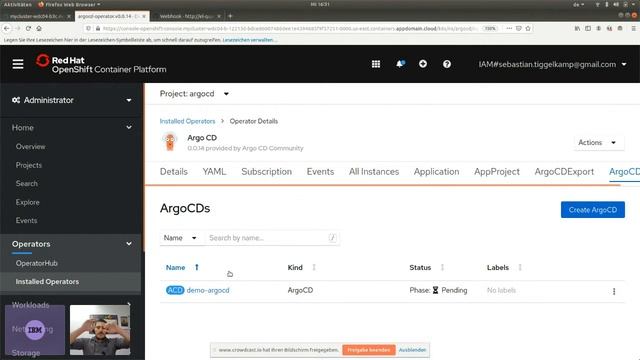Bookmark this page with star icon

pos(528,28)
